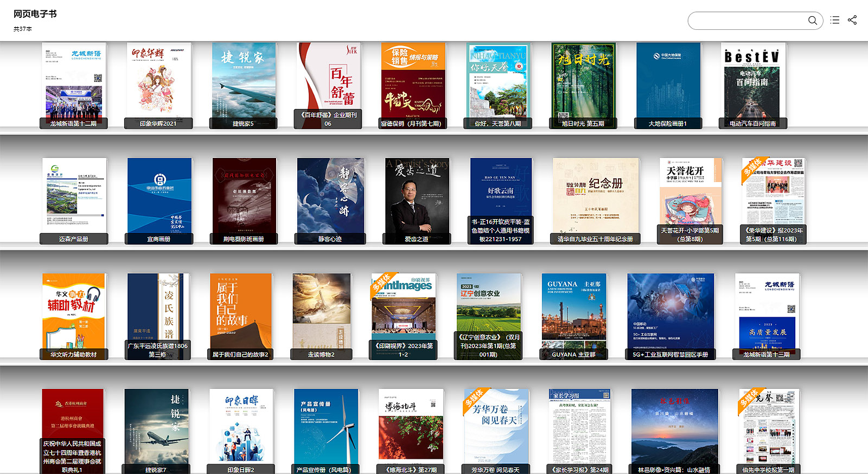Click the search magnifier icon

click(x=812, y=21)
